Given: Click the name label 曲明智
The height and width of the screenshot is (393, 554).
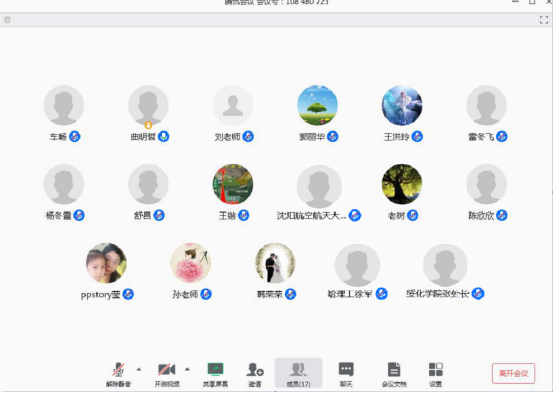Looking at the screenshot, I should pyautogui.click(x=143, y=136).
